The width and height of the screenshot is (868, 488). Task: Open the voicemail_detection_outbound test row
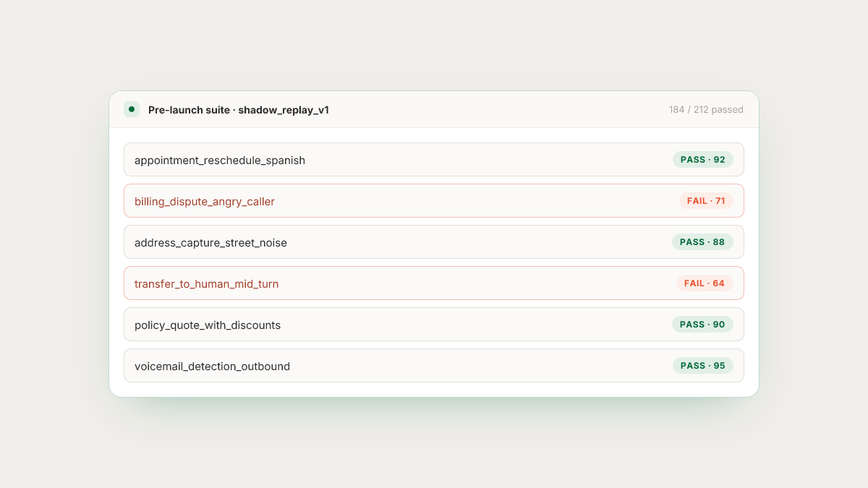(434, 366)
